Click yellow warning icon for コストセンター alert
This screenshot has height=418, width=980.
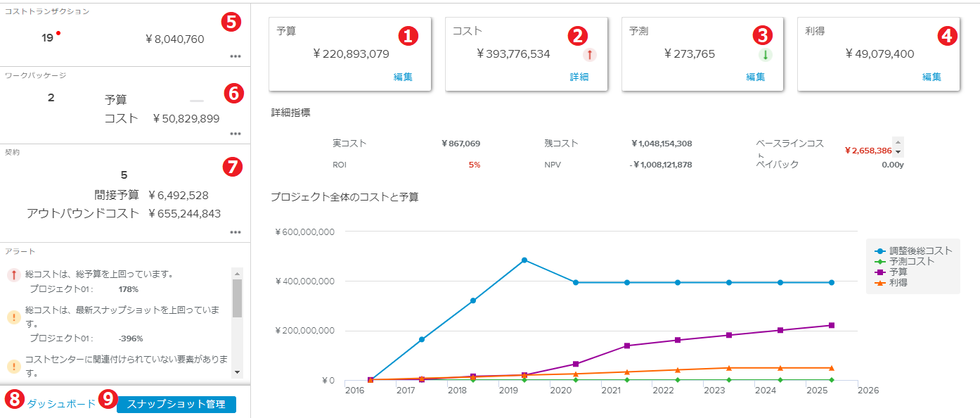pyautogui.click(x=13, y=367)
